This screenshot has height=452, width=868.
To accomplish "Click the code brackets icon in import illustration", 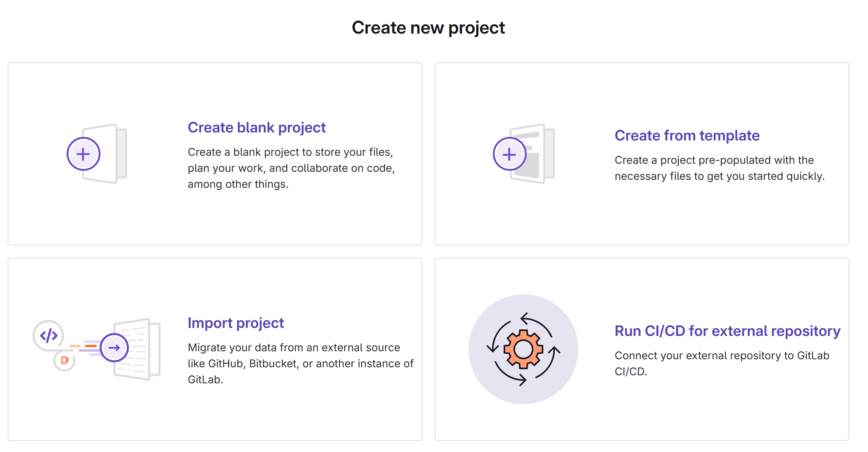I will pyautogui.click(x=48, y=336).
